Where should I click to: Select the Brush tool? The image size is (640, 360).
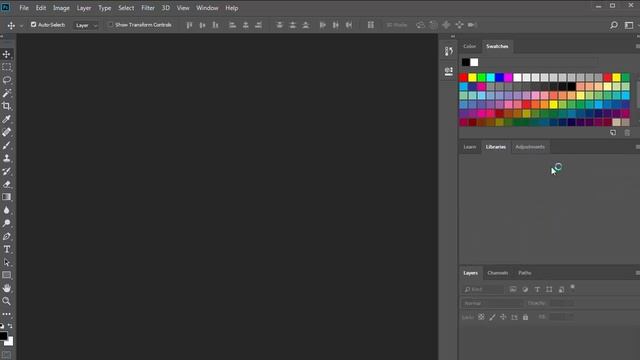click(7, 145)
